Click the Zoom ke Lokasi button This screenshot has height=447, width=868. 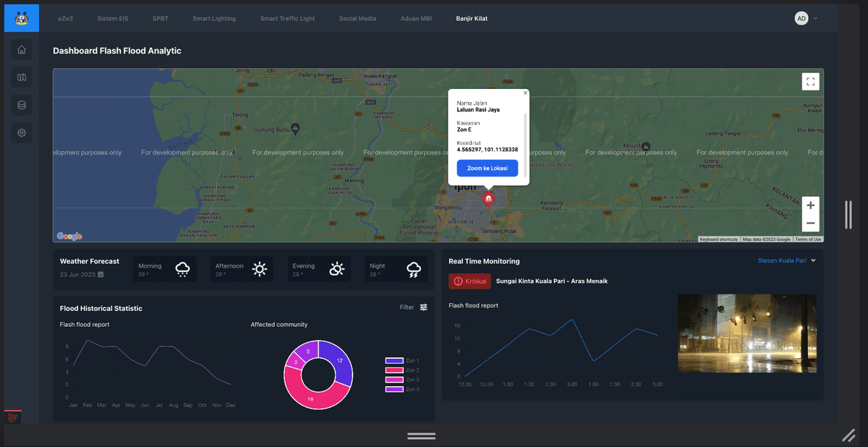pyautogui.click(x=487, y=168)
